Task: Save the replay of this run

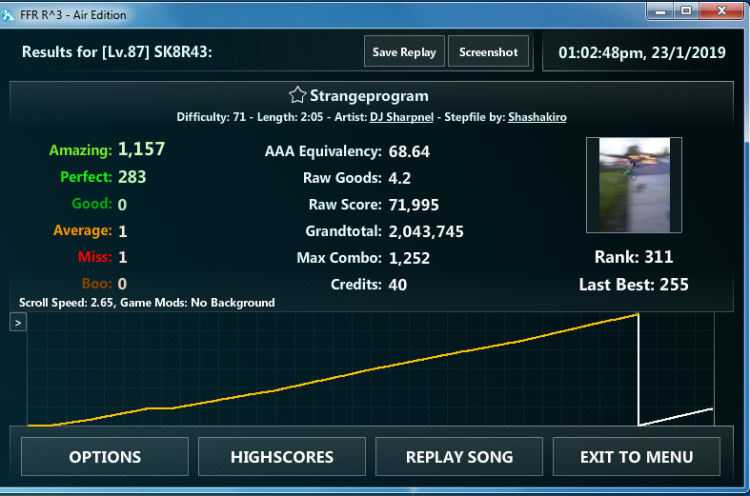Action: tap(404, 53)
